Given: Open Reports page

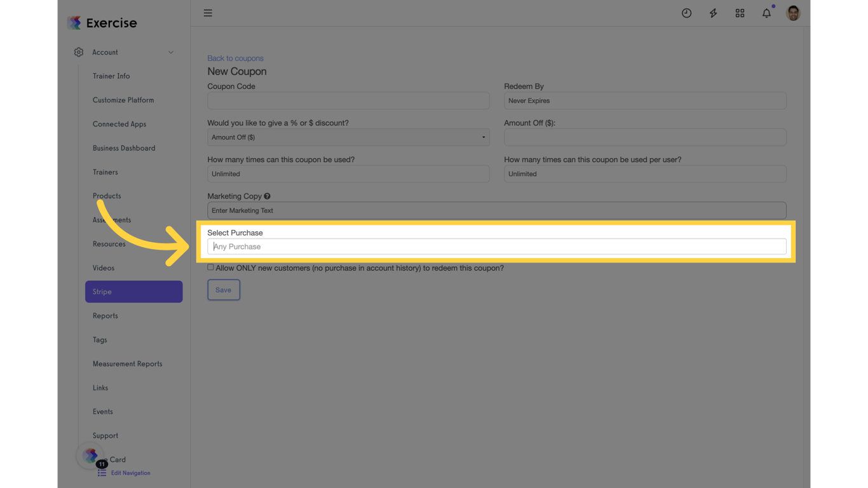Looking at the screenshot, I should [x=105, y=316].
